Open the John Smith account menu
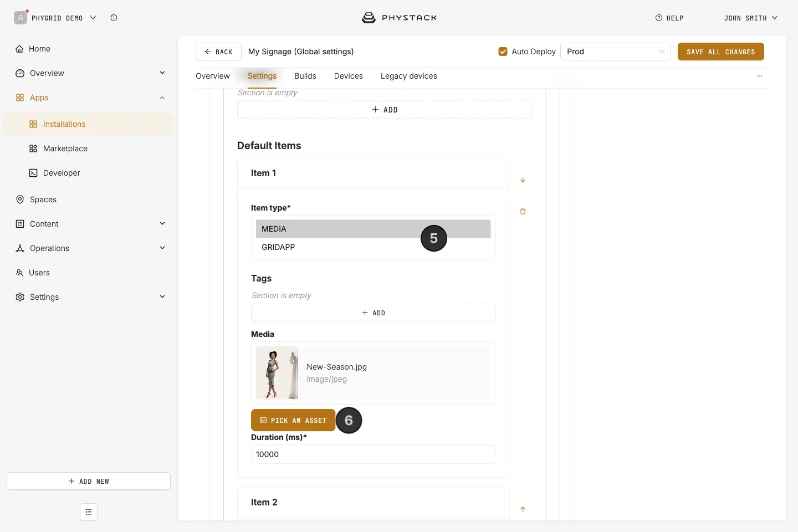The image size is (798, 532). [750, 18]
